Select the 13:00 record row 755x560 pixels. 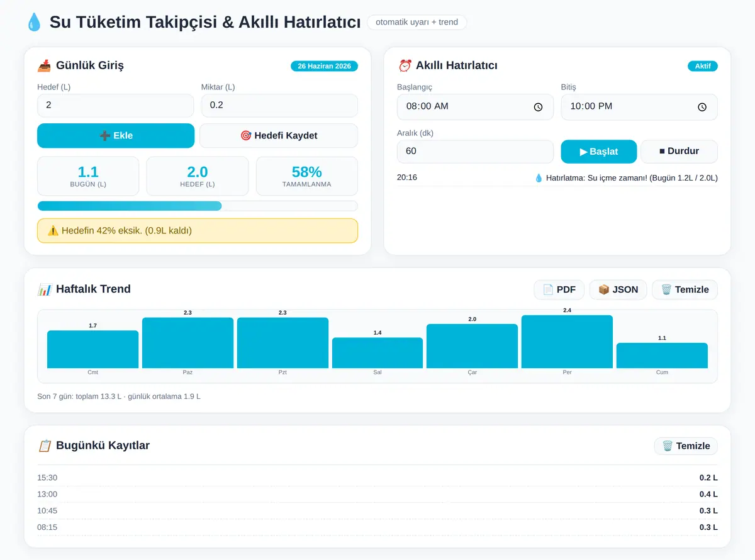[377, 494]
